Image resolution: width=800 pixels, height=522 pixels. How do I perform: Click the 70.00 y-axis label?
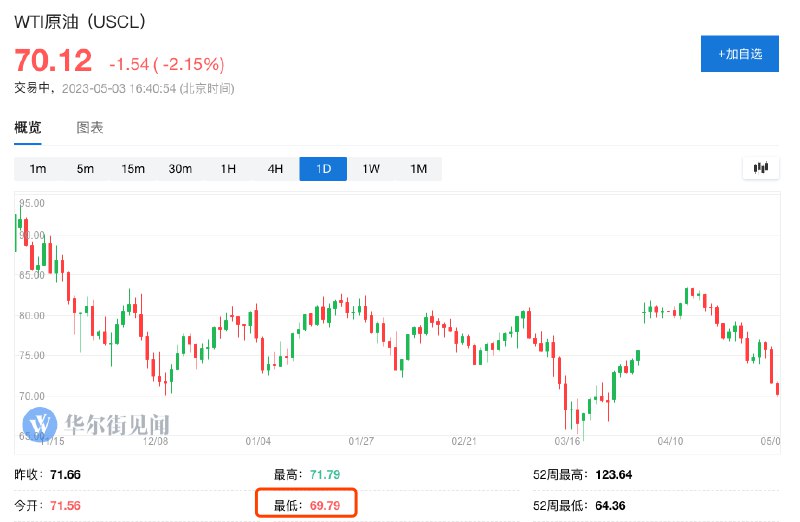click(x=32, y=396)
